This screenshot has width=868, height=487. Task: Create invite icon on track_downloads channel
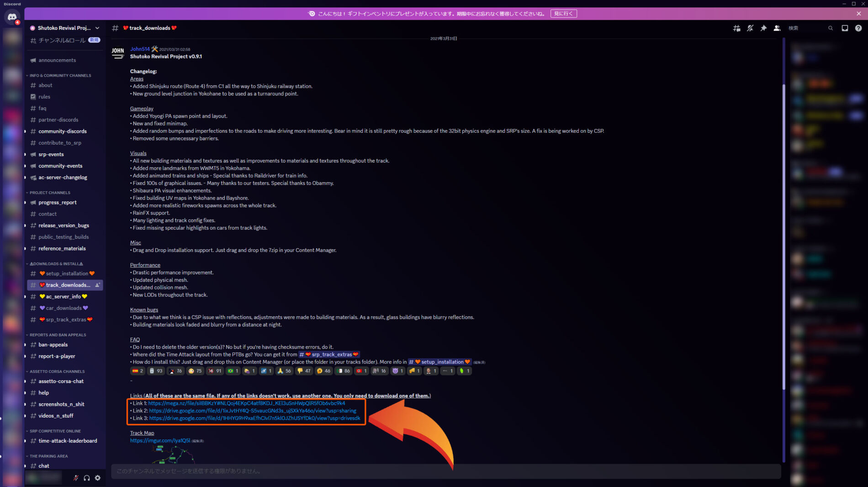coord(97,285)
